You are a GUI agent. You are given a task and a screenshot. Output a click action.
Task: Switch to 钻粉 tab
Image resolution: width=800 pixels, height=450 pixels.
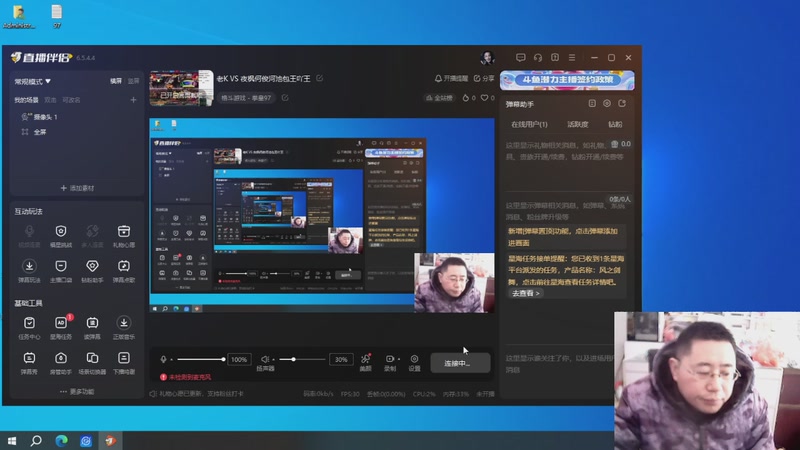(x=615, y=124)
